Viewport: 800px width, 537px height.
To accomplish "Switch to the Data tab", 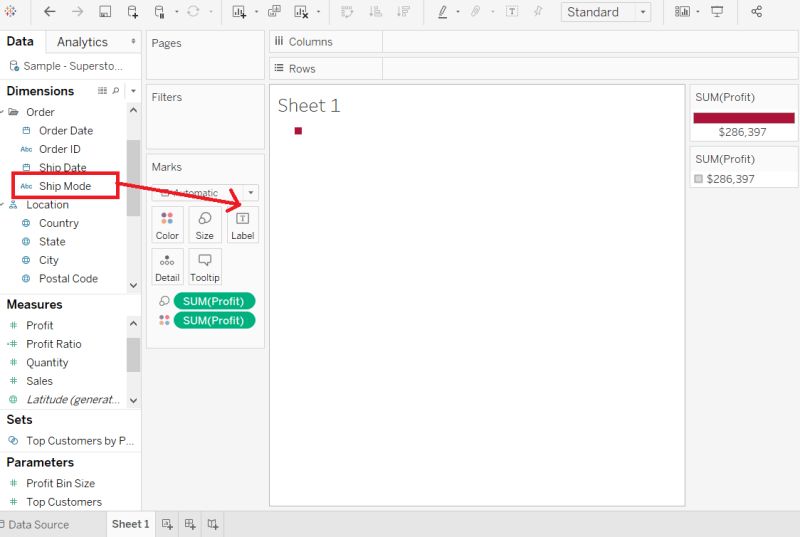I will (20, 41).
